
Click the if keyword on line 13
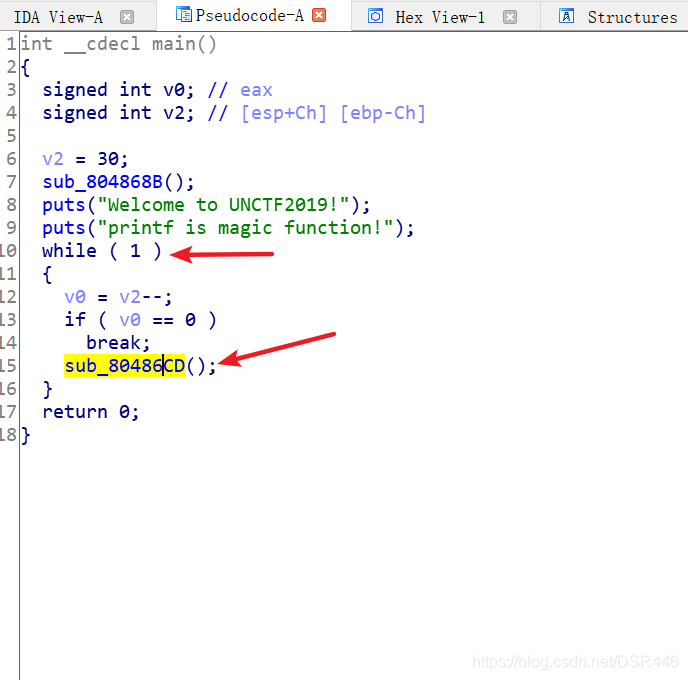click(x=75, y=319)
